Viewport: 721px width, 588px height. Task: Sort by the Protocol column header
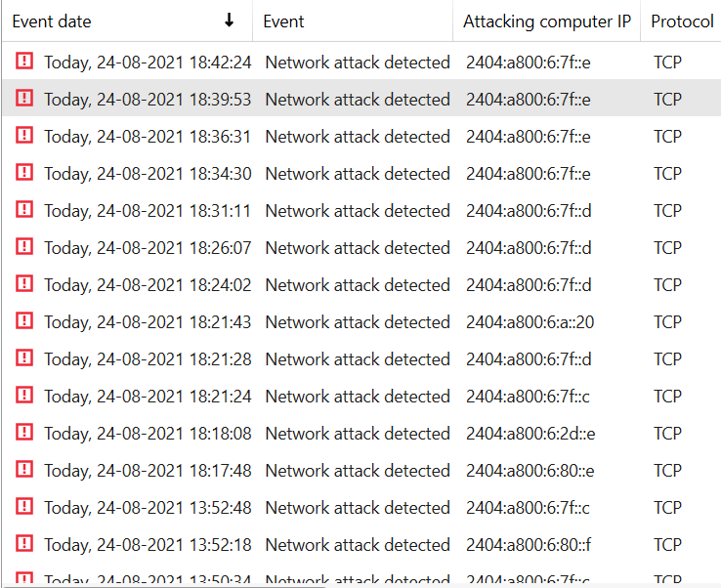682,21
